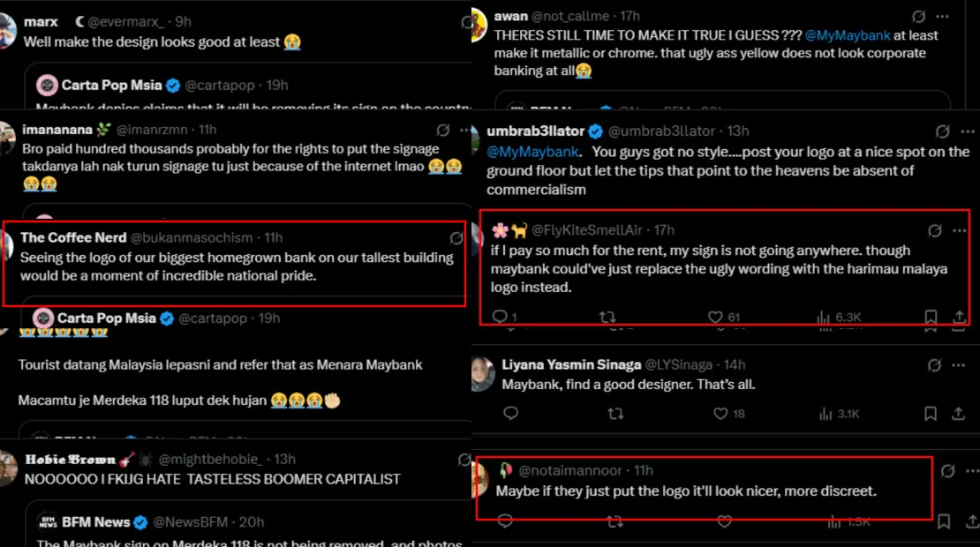Open The Coffee Nerd's profile name
980x547 pixels.
pos(73,237)
